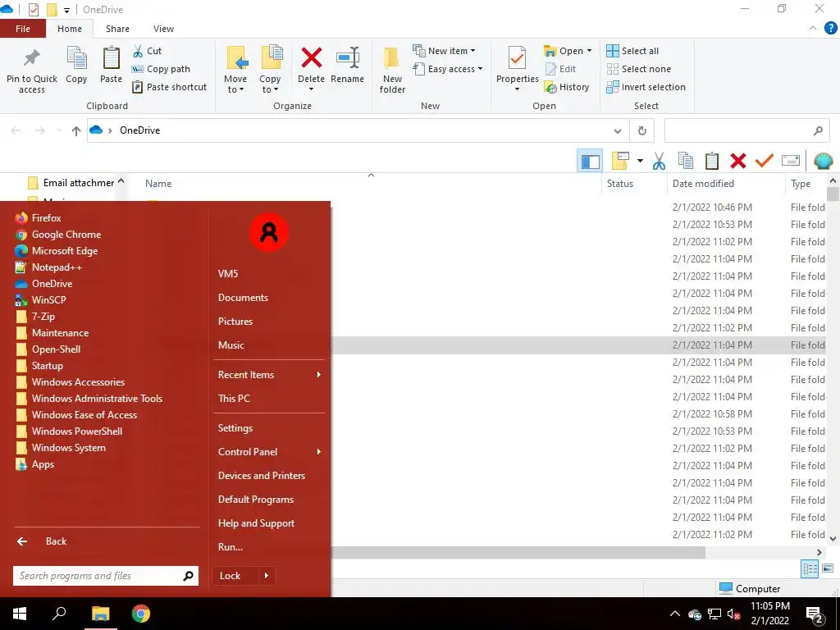The image size is (840, 630).
Task: Open address bar history dropdown
Action: click(x=618, y=130)
